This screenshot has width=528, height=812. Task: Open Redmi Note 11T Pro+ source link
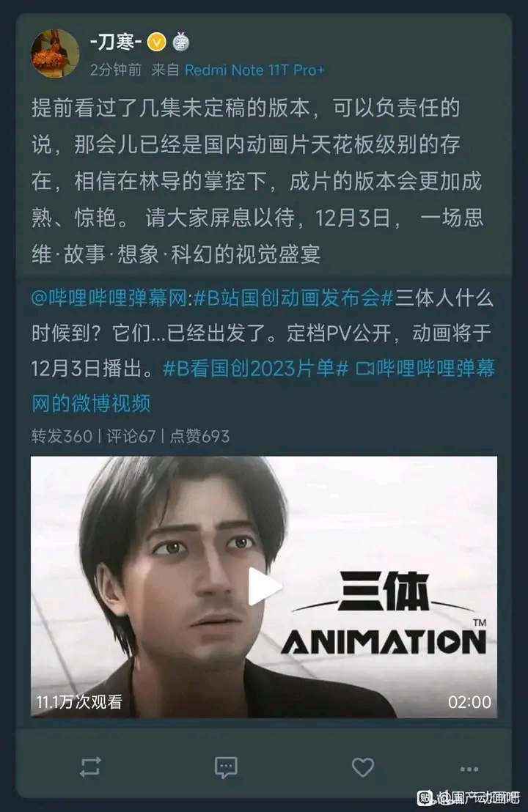254,70
